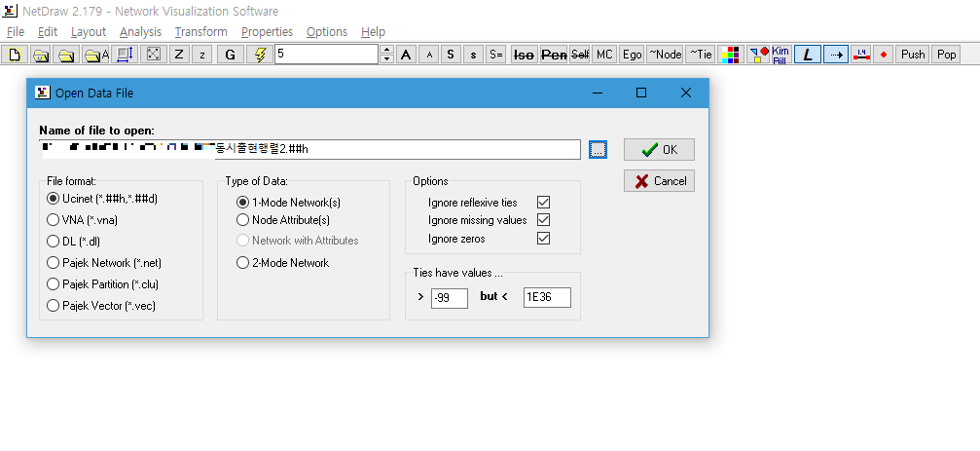Open the Options menu
Viewport: 980px width, 451px height.
point(327,32)
